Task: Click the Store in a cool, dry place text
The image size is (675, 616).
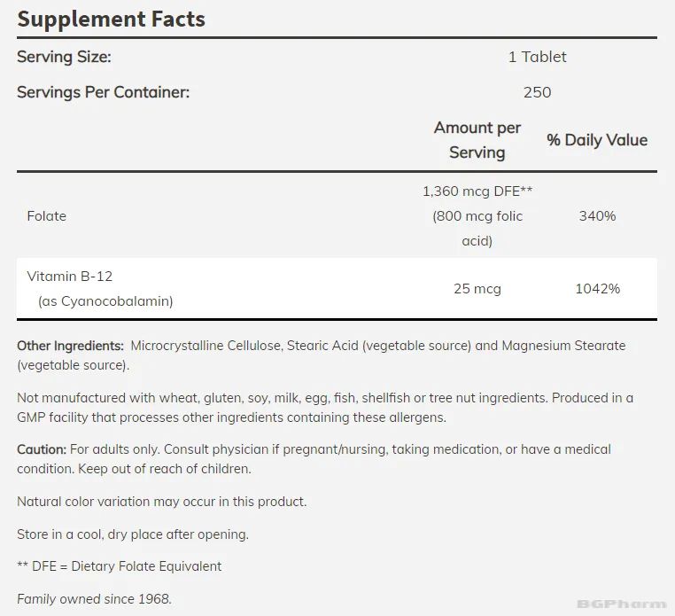Action: [133, 534]
